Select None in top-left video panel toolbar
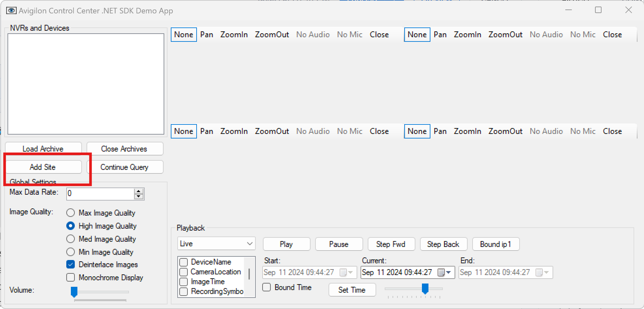Viewport: 644px width, 309px height. (184, 35)
